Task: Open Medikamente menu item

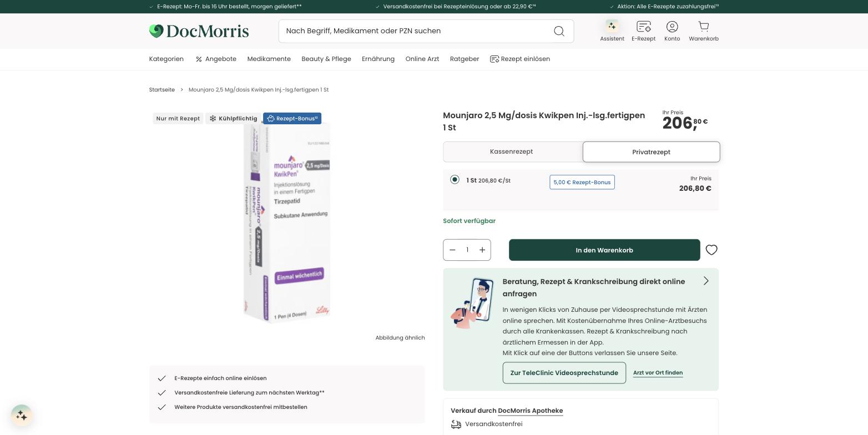Action: [269, 59]
